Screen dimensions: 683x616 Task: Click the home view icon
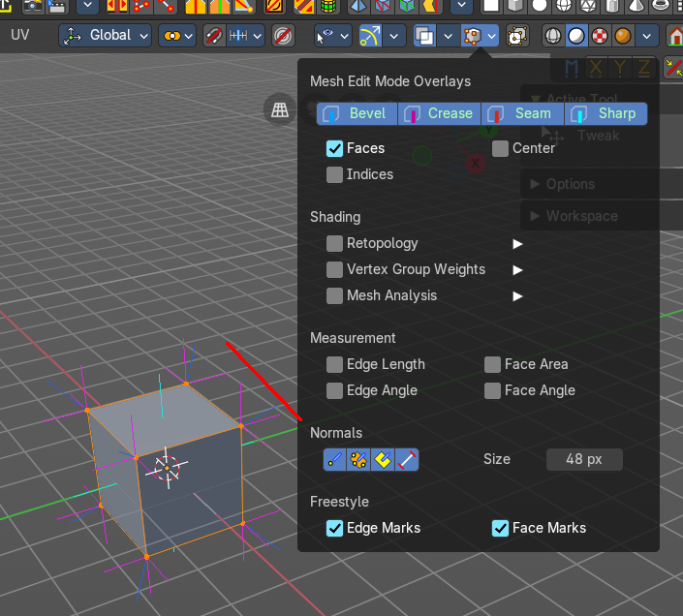pos(675,36)
